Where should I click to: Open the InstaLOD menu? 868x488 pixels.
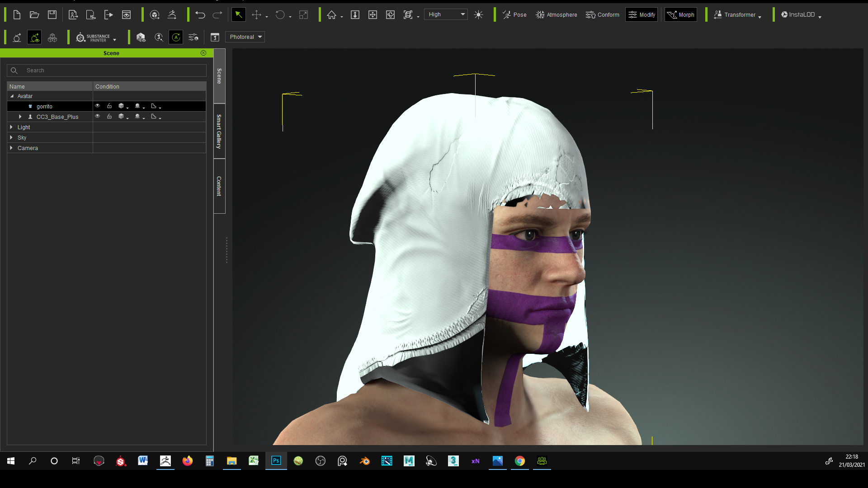[x=801, y=15]
